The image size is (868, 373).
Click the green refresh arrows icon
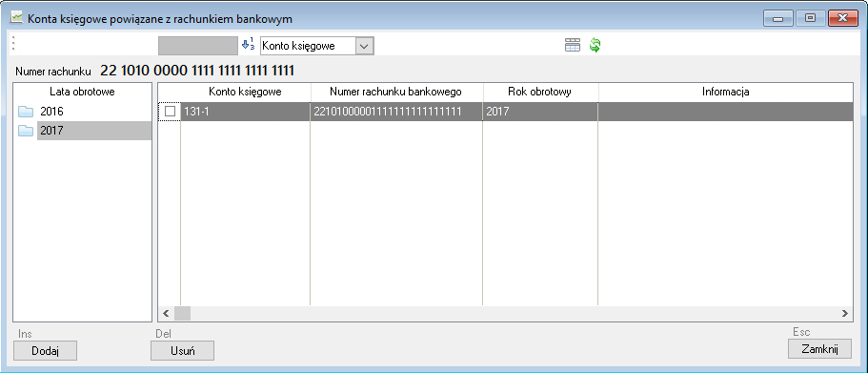[595, 46]
